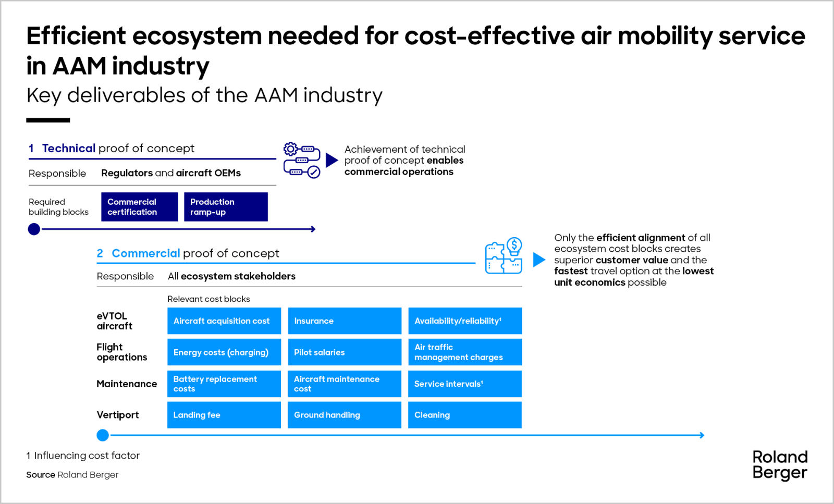This screenshot has width=834, height=504.
Task: Select the blue arrow after the process icon
Action: 332,160
